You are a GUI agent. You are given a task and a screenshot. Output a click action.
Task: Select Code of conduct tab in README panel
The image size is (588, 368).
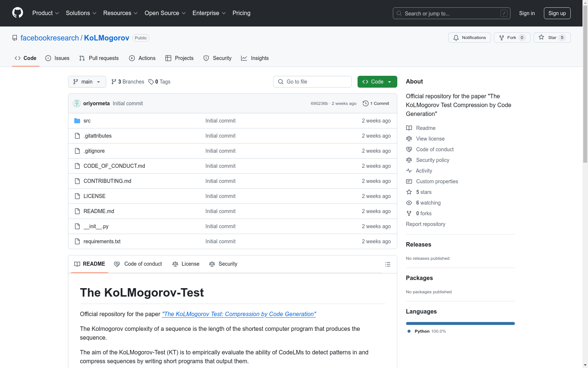point(138,264)
